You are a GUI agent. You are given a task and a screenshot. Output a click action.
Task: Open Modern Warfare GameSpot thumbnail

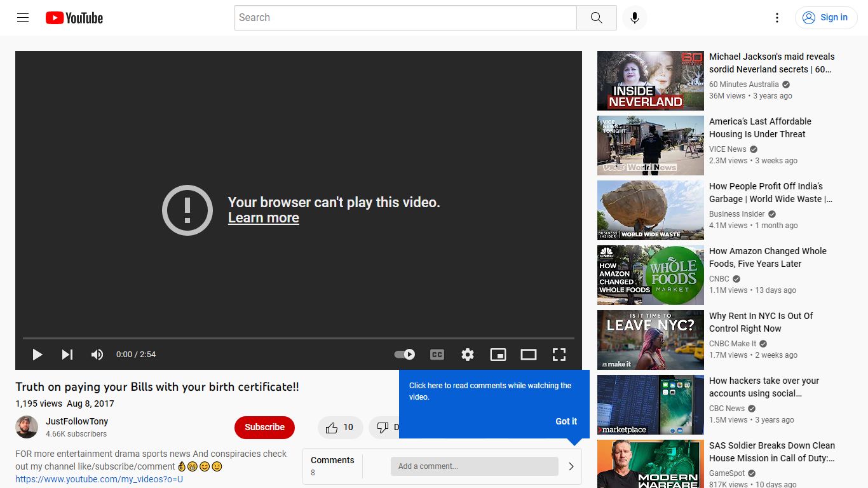tap(651, 464)
